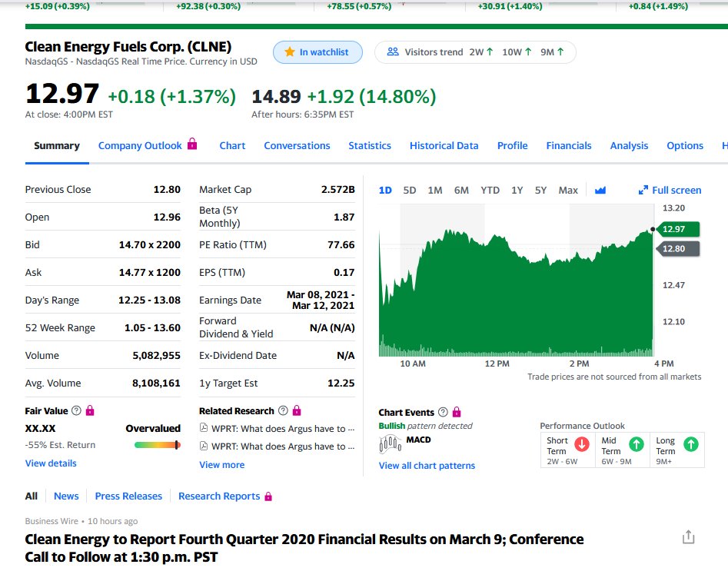Switch to the Conversations tab
The width and height of the screenshot is (728, 571).
click(x=298, y=146)
